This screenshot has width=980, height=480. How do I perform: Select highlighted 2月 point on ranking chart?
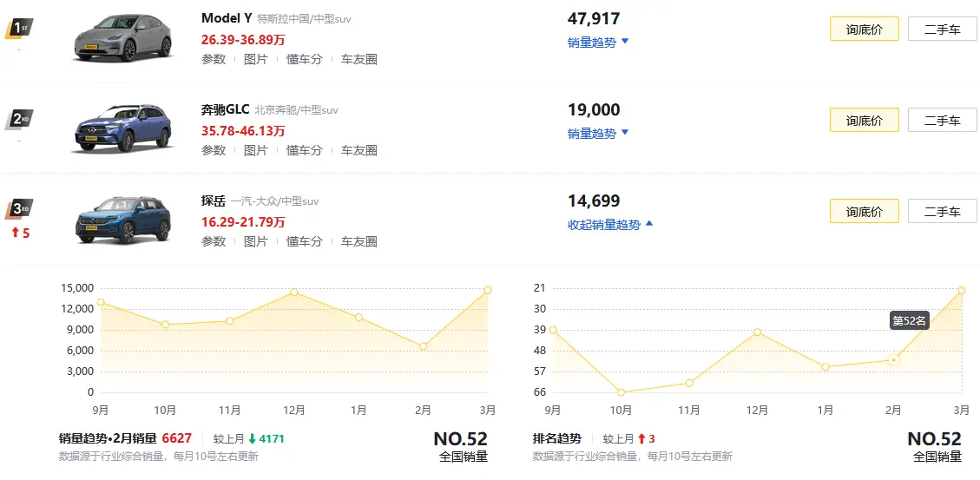pyautogui.click(x=894, y=360)
